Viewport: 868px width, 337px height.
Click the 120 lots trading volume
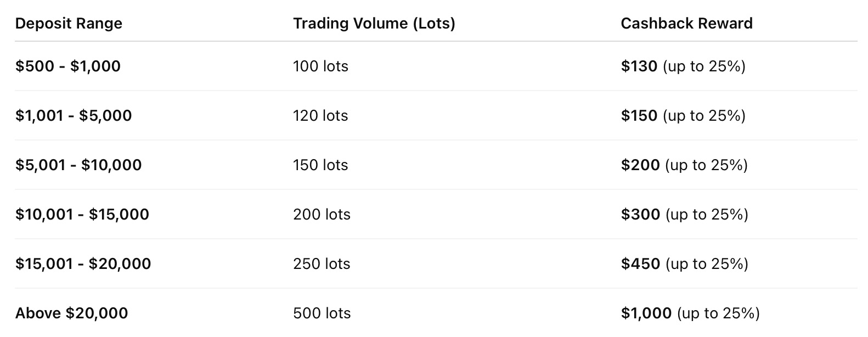pos(320,116)
